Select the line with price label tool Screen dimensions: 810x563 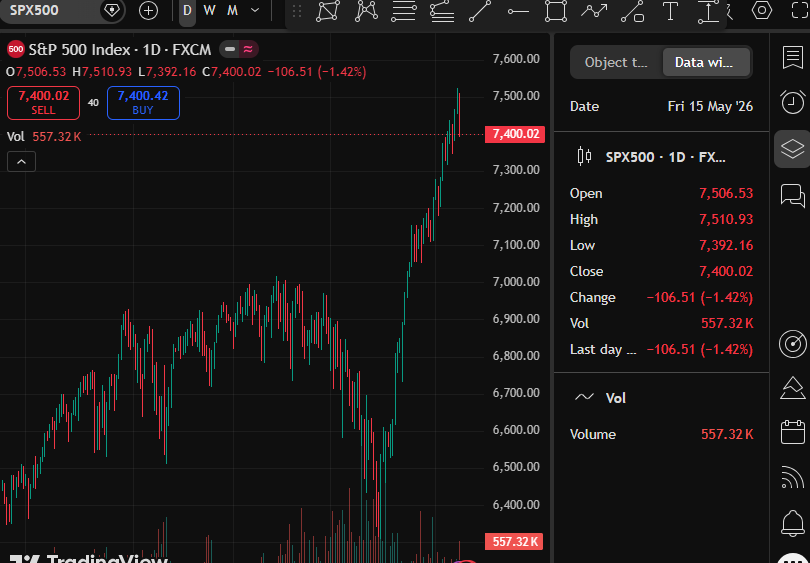click(632, 11)
